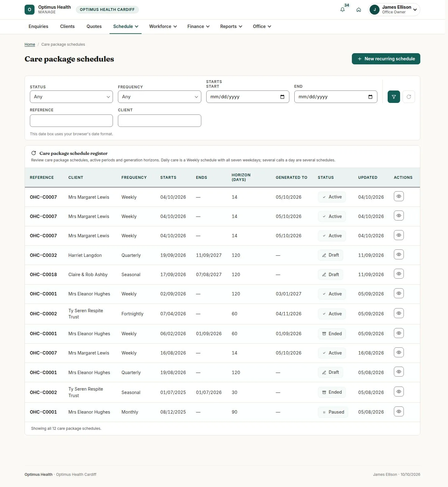Click the End date field

[336, 97]
